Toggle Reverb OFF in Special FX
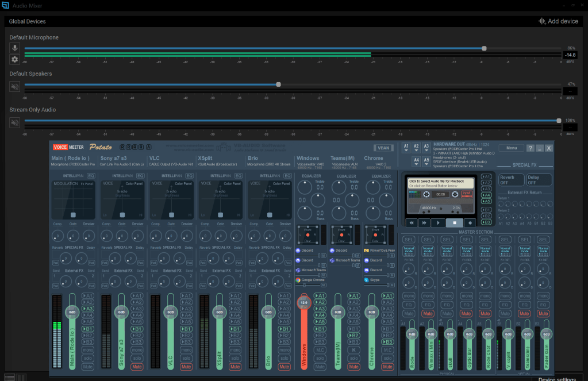This screenshot has width=588, height=381. [x=511, y=180]
